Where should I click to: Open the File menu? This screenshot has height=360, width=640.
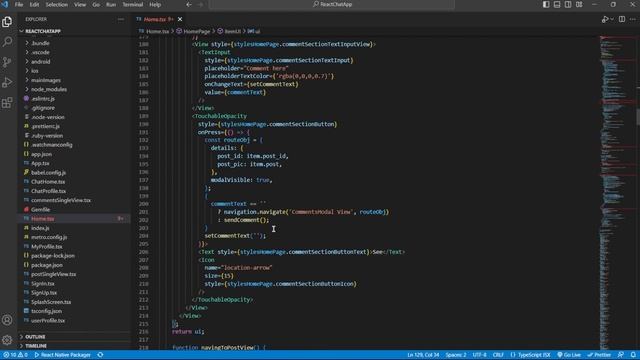click(19, 4)
